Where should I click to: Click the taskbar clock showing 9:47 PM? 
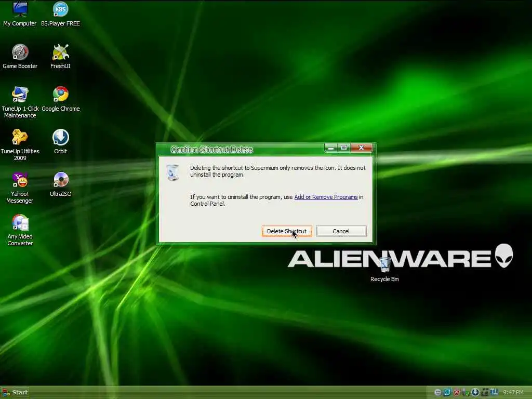[x=513, y=392]
